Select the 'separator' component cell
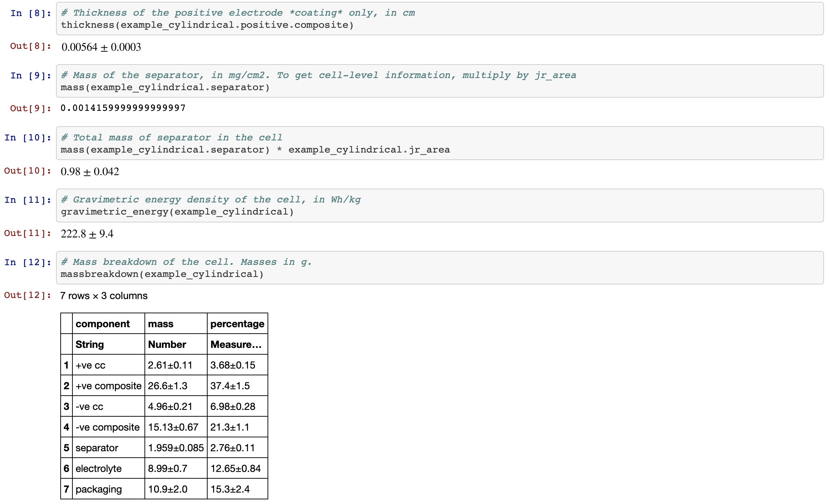The width and height of the screenshot is (829, 504). [108, 448]
